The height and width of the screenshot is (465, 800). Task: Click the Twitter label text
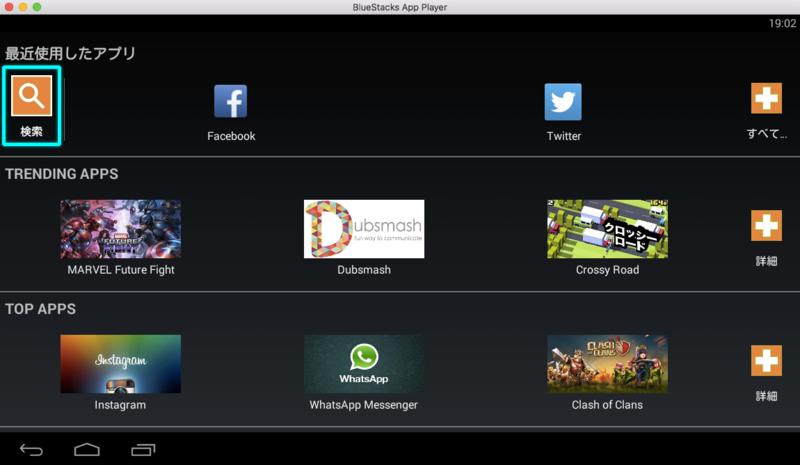pyautogui.click(x=564, y=136)
